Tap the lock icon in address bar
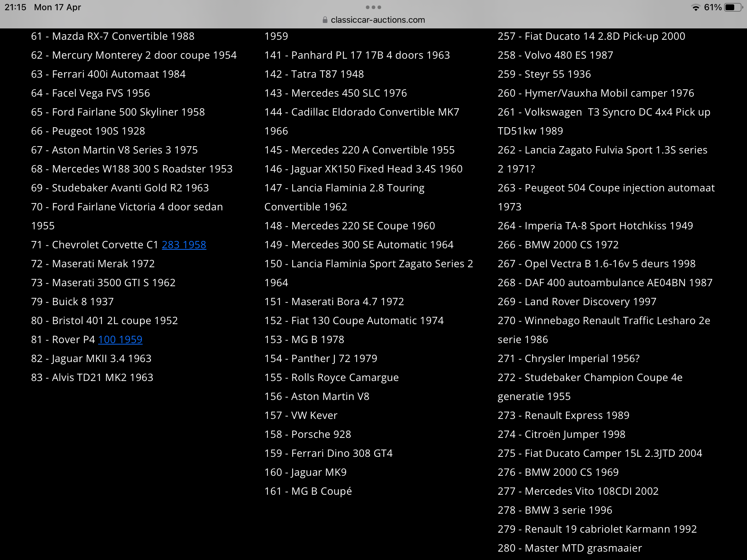 pos(325,20)
